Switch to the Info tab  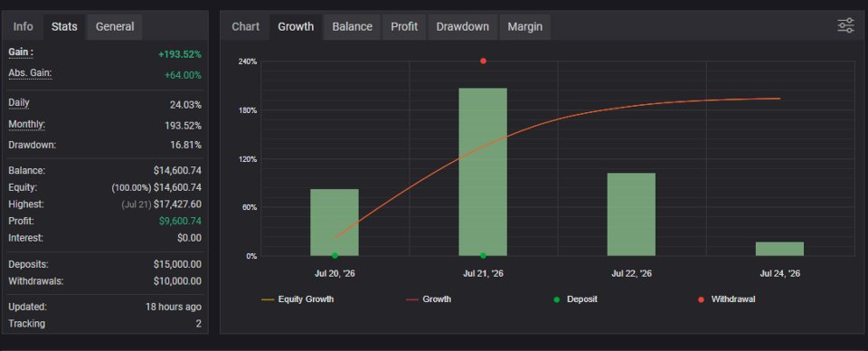(23, 26)
